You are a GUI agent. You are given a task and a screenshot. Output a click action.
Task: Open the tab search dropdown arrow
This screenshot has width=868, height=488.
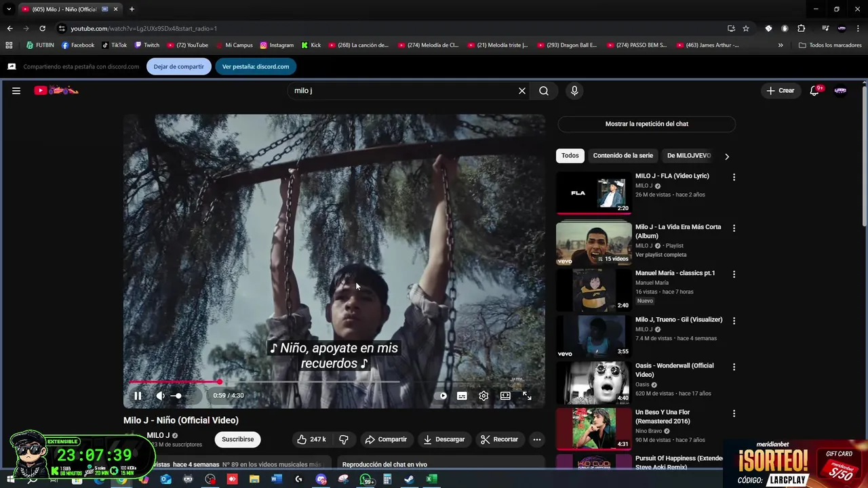[x=9, y=9]
